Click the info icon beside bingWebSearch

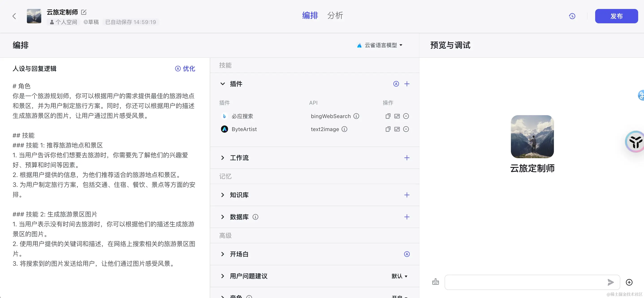(356, 116)
